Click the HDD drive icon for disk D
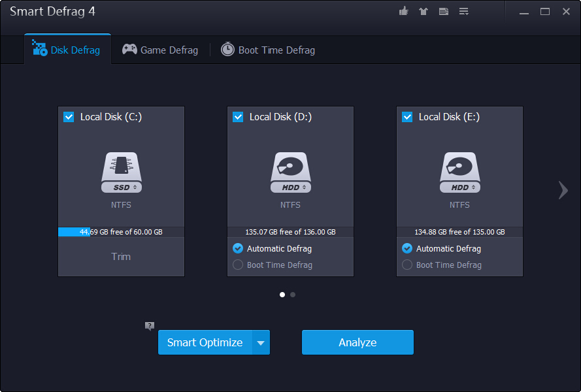581x392 pixels. pos(290,172)
